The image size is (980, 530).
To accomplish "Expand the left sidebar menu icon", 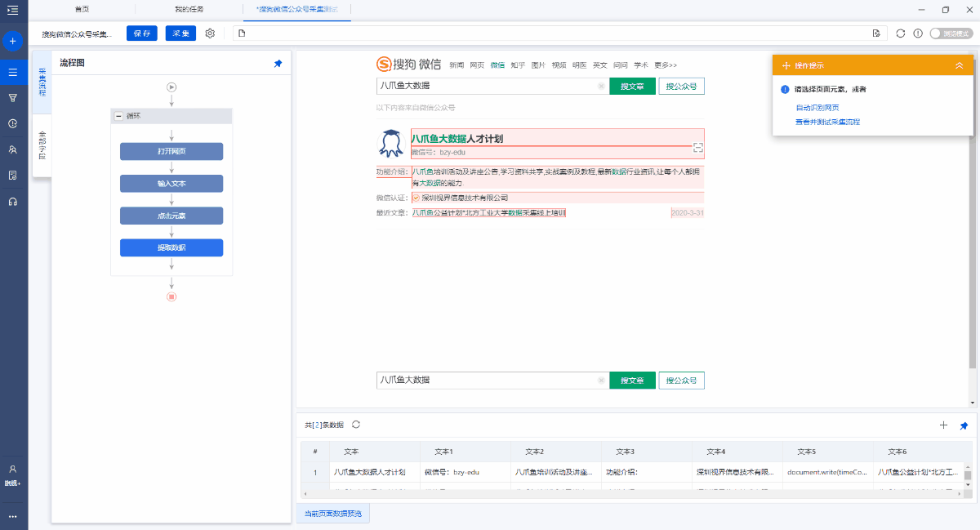I will (12, 10).
